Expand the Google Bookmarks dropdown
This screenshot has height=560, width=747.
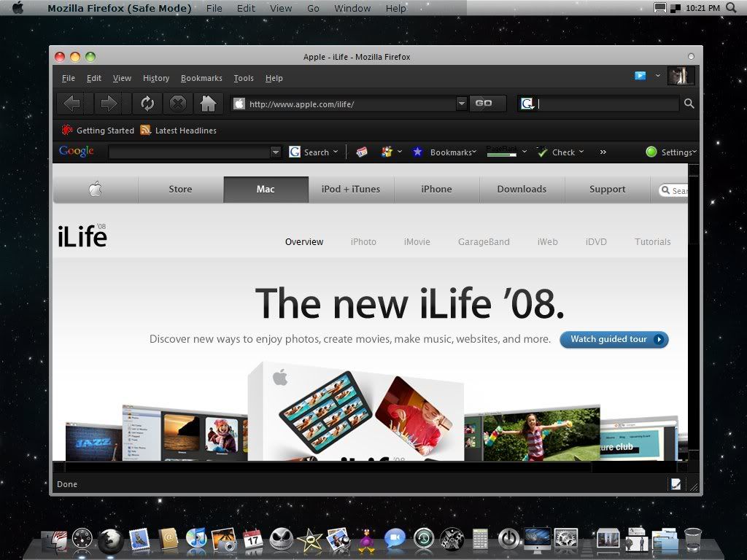[474, 152]
